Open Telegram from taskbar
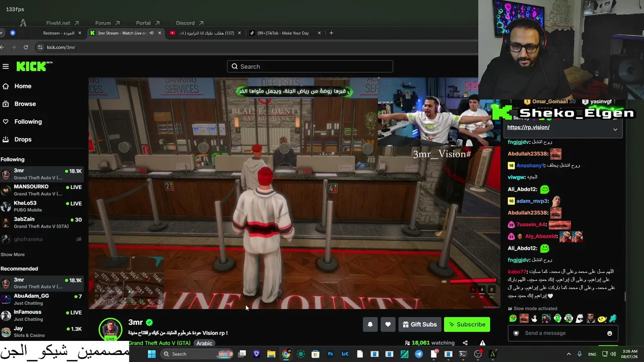This screenshot has width=644, height=362. tap(419, 354)
